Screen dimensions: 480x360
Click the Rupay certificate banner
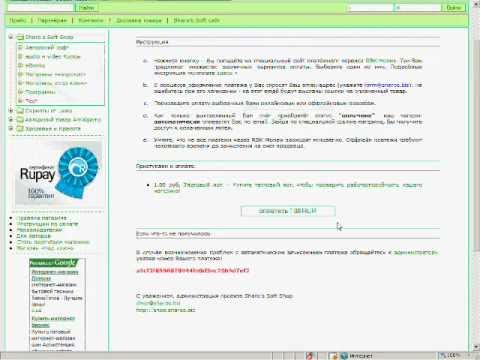point(58,174)
